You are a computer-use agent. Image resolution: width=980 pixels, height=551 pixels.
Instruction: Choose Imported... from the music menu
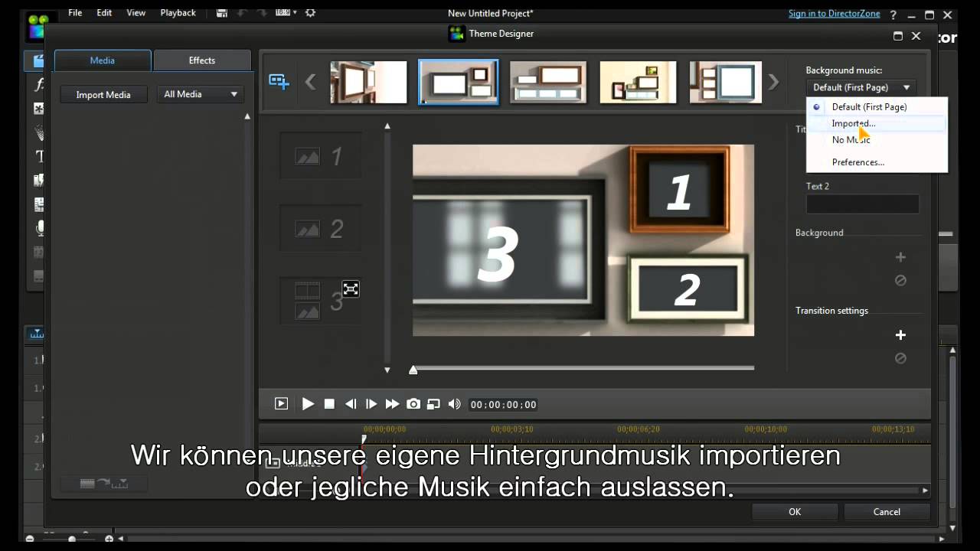point(854,123)
